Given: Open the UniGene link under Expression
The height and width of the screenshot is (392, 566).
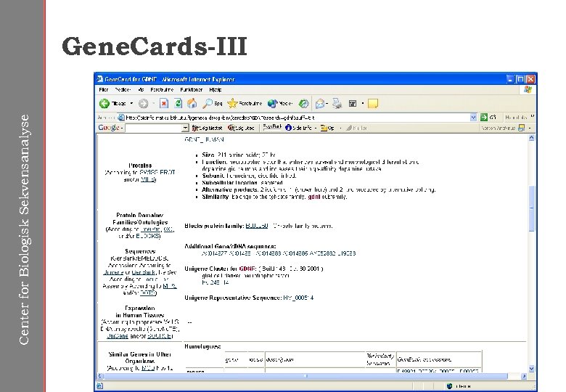Looking at the screenshot, I should click(x=118, y=335).
